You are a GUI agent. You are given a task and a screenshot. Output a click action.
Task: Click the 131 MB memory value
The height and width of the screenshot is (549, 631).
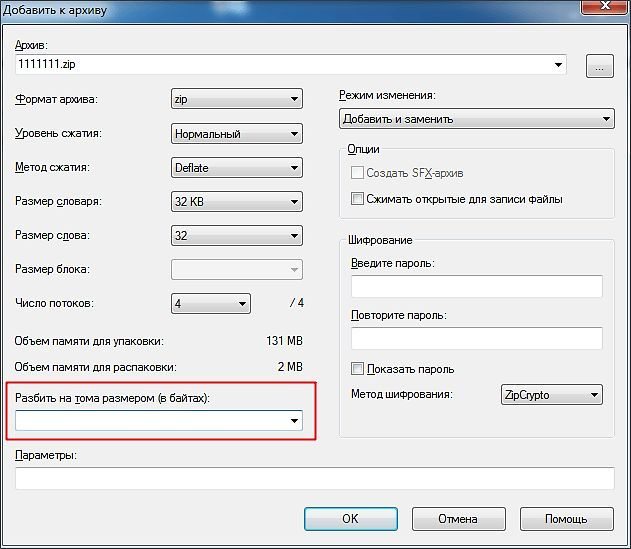tap(284, 341)
